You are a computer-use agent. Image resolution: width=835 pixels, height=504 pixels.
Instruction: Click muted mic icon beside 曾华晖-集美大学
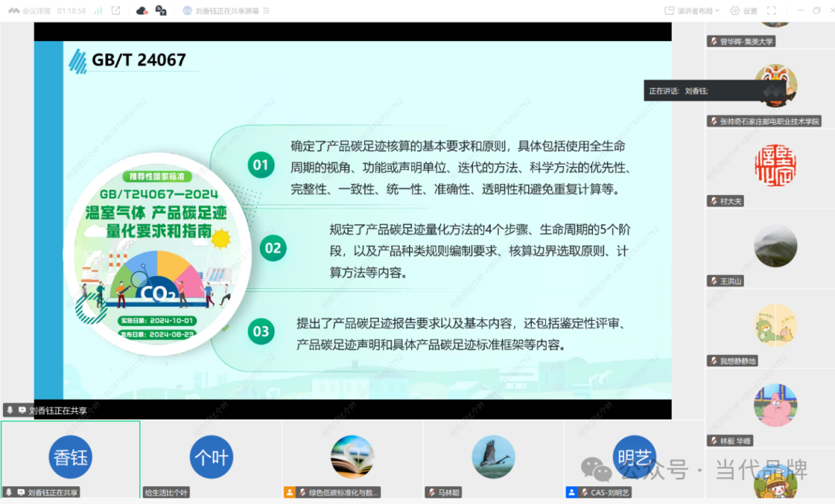click(714, 42)
